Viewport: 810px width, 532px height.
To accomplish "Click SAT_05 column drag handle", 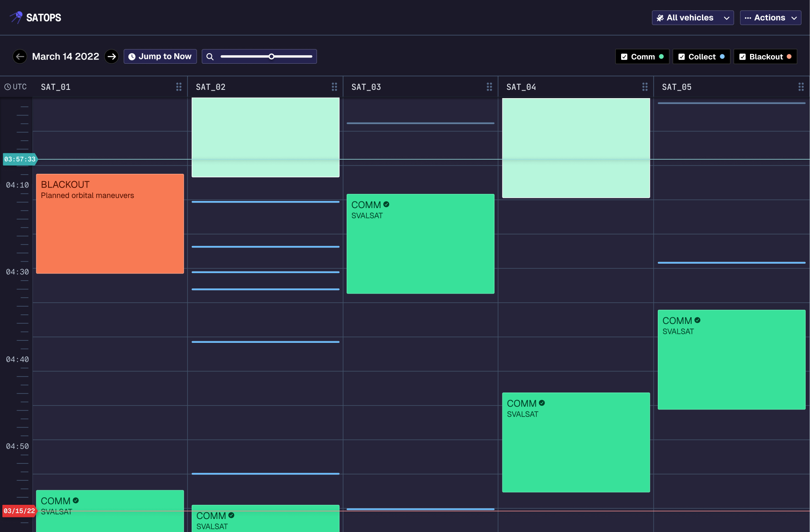I will 801,87.
